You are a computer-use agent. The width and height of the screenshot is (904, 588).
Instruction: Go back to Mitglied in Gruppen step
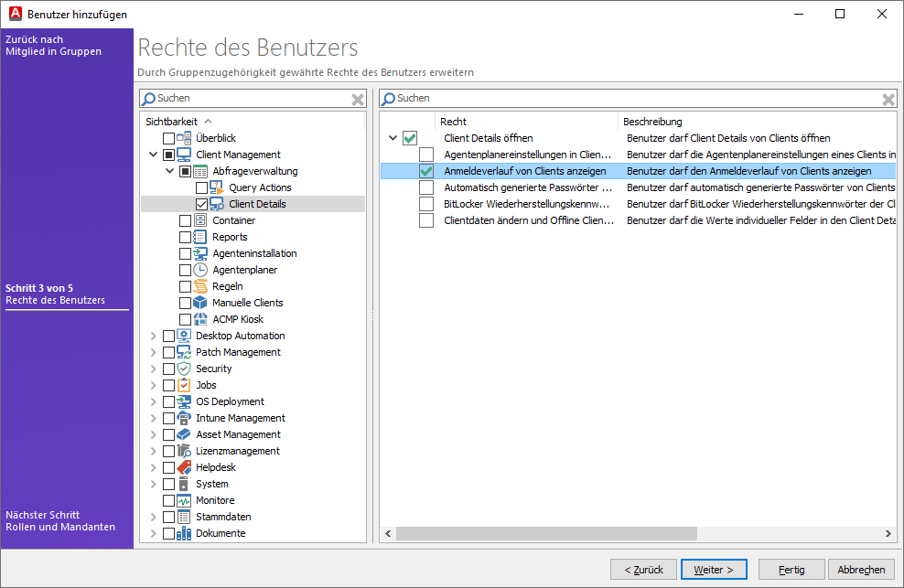(x=53, y=46)
